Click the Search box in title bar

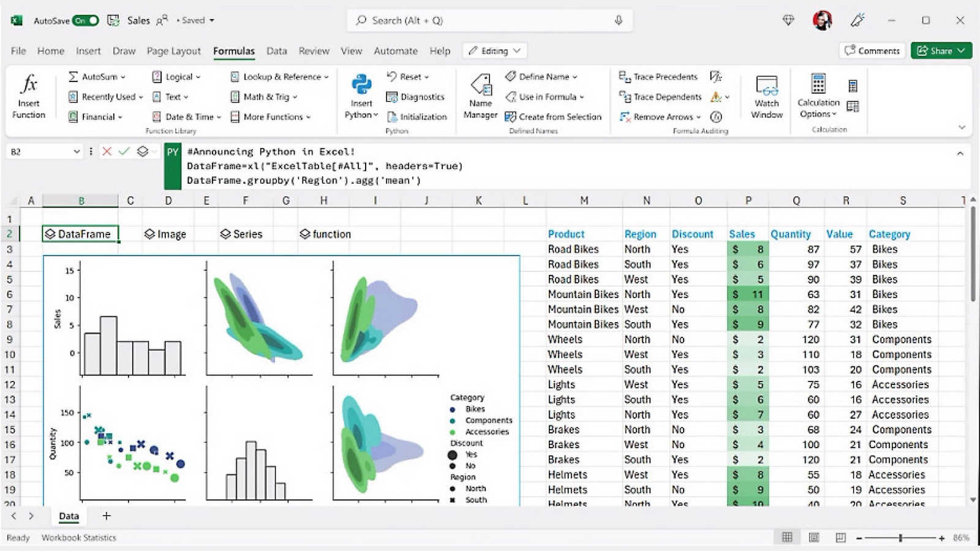point(490,20)
